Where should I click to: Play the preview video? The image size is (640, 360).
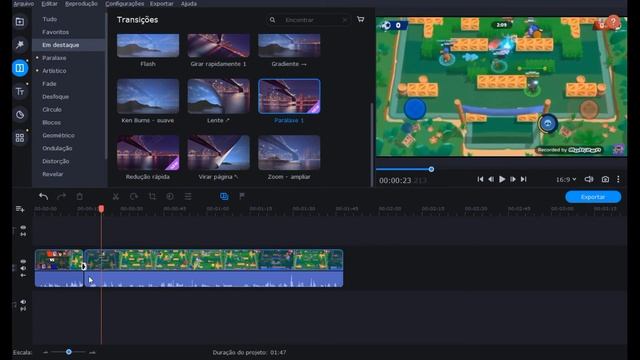pos(502,179)
